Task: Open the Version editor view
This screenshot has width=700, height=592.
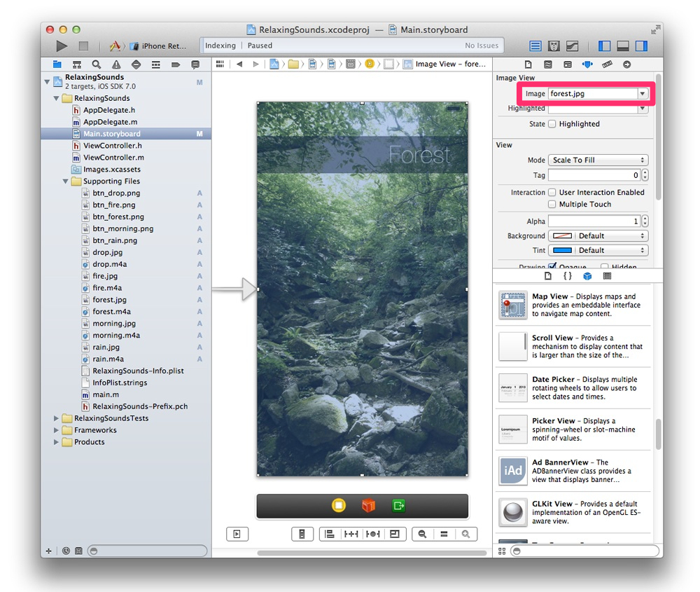Action: coord(572,46)
